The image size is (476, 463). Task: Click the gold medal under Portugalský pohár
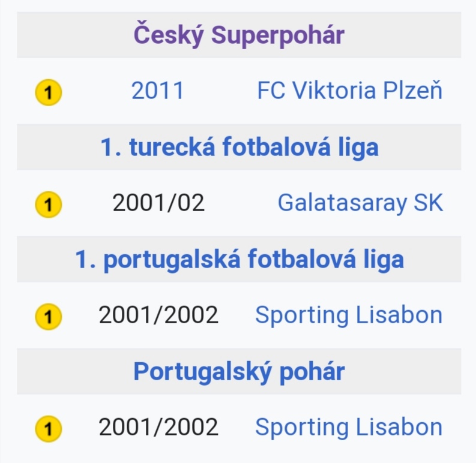click(48, 428)
